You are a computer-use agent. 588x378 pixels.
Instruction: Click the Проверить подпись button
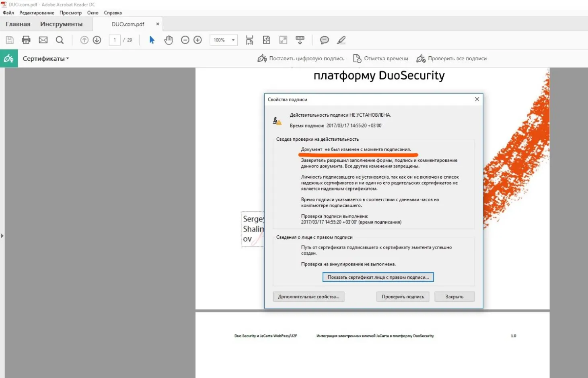[x=403, y=297]
